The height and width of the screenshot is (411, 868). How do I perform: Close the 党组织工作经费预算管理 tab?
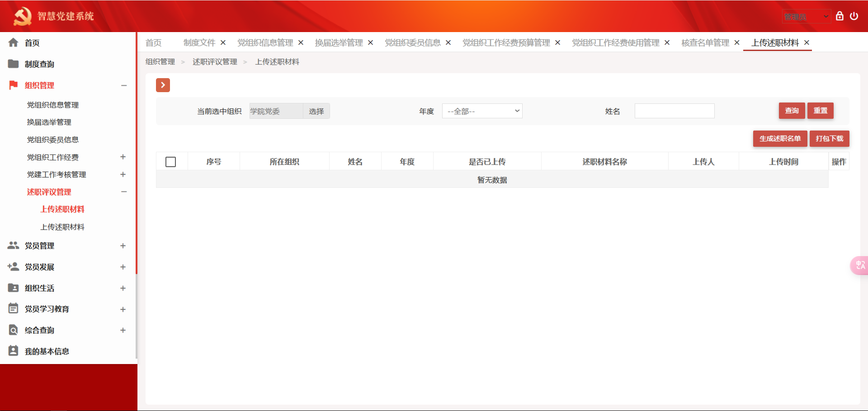point(557,42)
